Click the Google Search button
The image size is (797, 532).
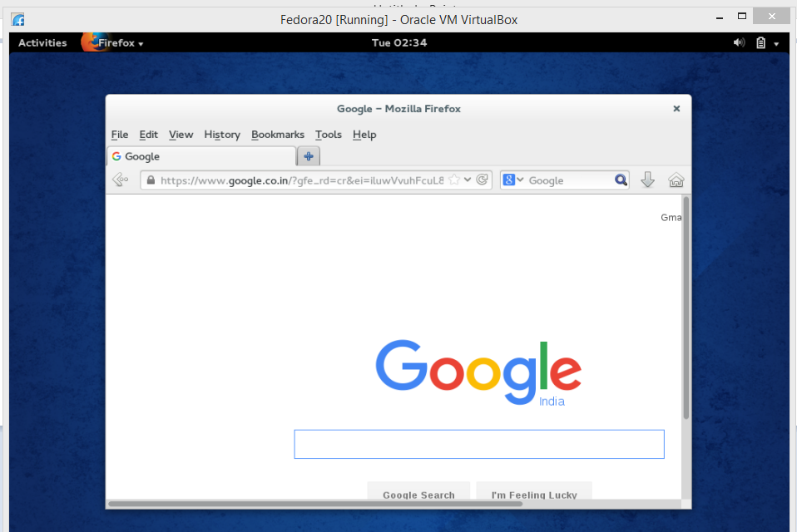coord(418,491)
